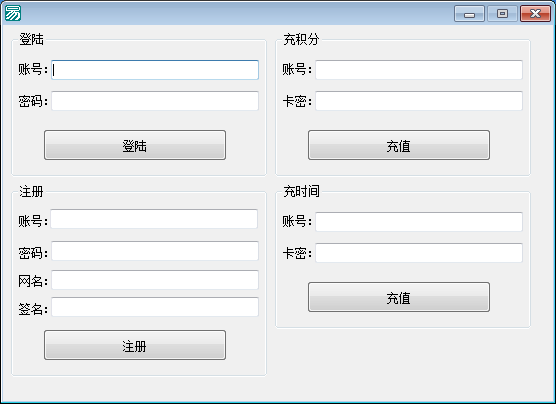This screenshot has height=404, width=556.
Task: Select the 卡密 field in 充时间 group
Action: pos(419,253)
